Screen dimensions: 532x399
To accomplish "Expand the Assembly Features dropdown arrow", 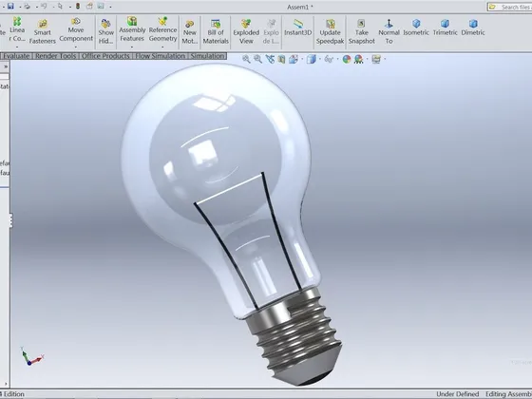I will pyautogui.click(x=132, y=47).
